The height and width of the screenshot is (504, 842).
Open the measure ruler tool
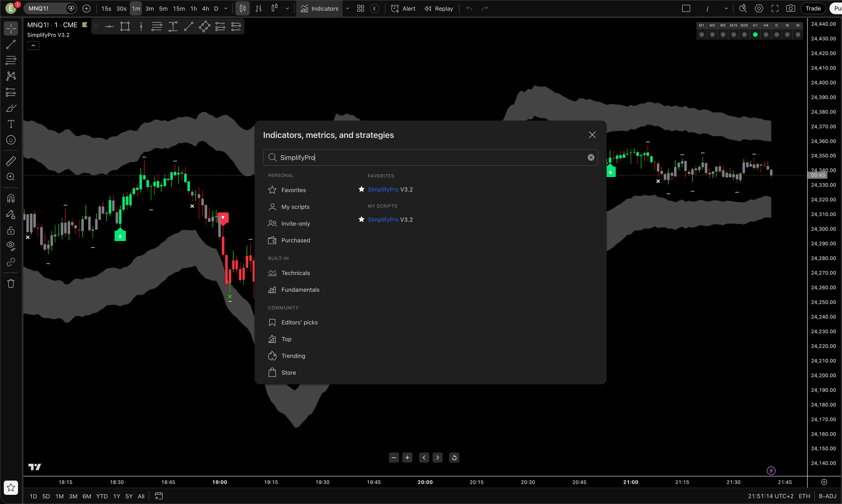click(x=11, y=161)
